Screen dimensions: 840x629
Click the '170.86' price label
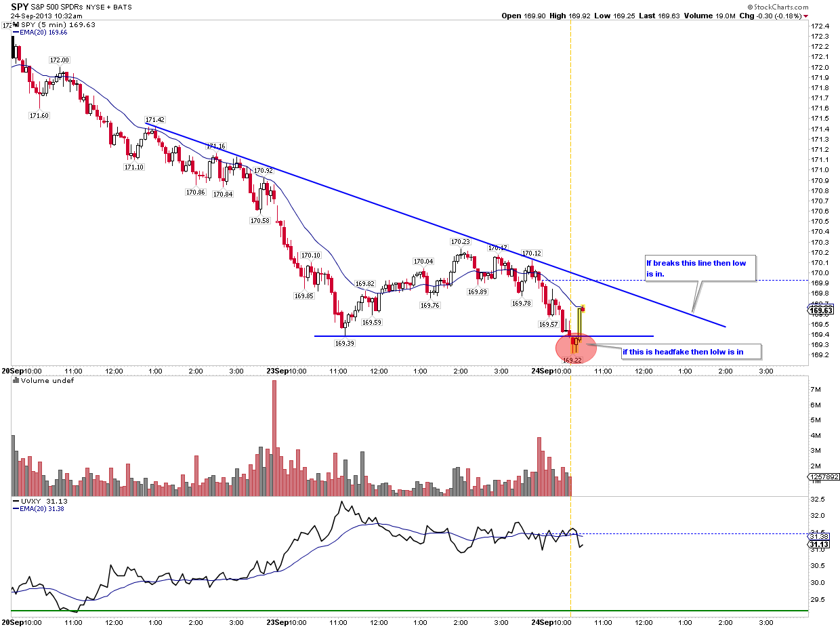click(x=195, y=192)
